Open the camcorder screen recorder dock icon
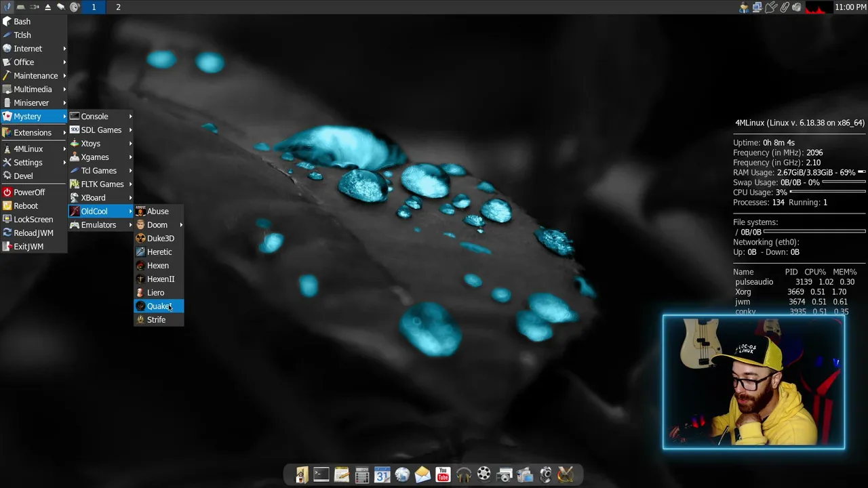This screenshot has width=868, height=488. 524,475
